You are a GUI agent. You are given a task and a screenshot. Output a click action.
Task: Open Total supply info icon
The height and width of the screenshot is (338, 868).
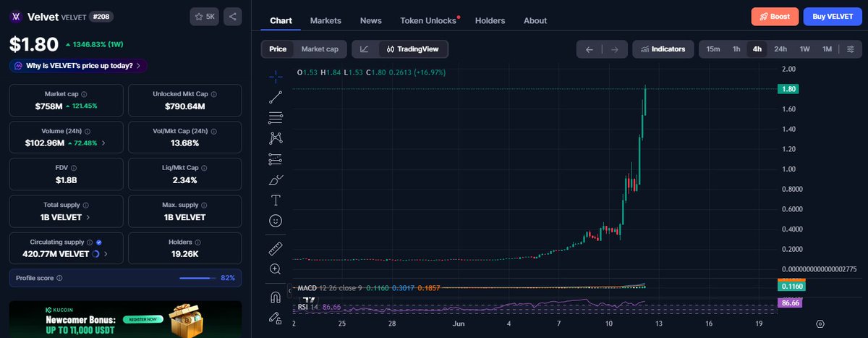click(x=86, y=205)
